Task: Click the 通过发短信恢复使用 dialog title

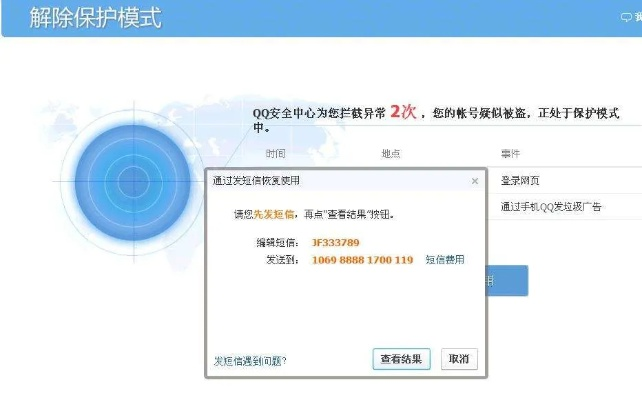Action: [256, 181]
